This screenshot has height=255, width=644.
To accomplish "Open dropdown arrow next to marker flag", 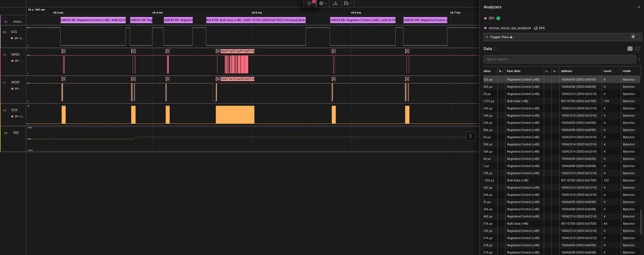I will coord(351,3).
